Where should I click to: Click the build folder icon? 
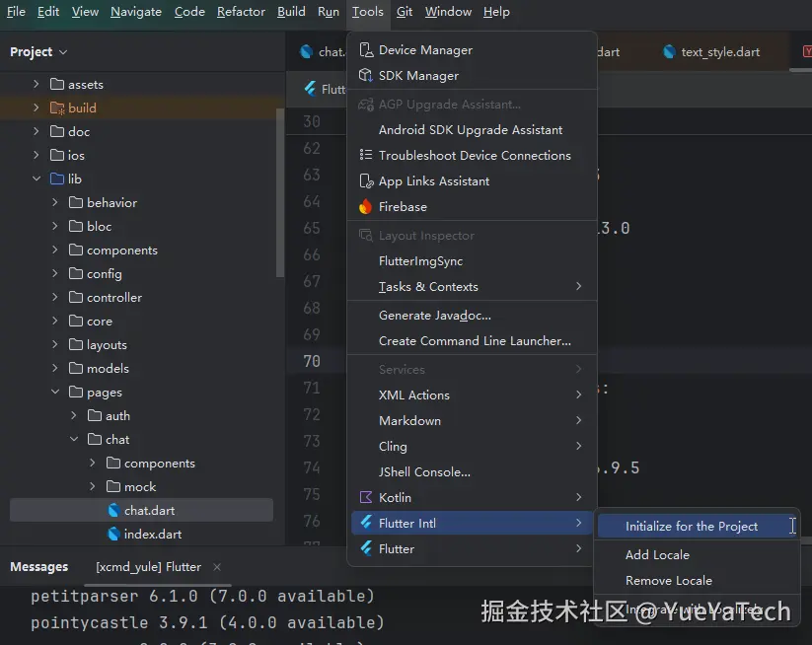[57, 107]
